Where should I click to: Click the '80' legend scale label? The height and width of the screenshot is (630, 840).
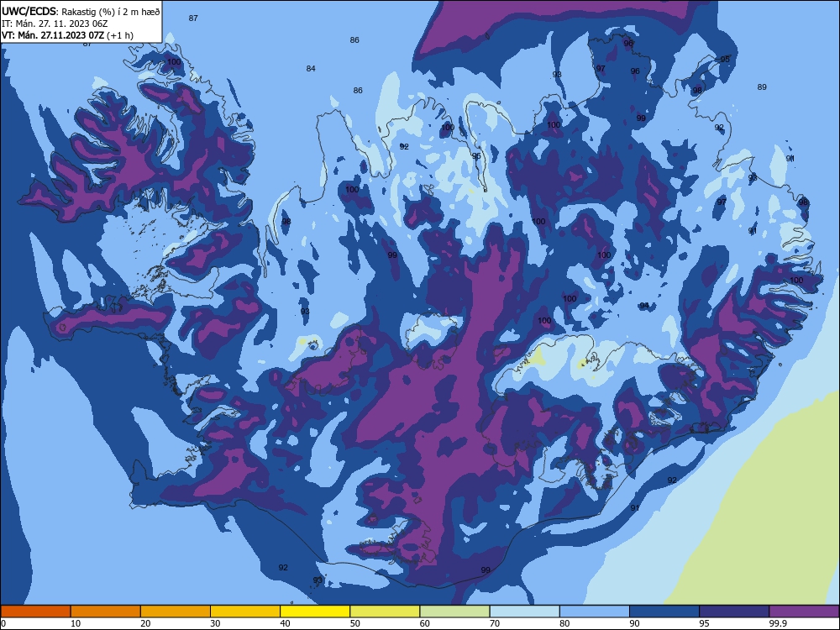tap(564, 623)
